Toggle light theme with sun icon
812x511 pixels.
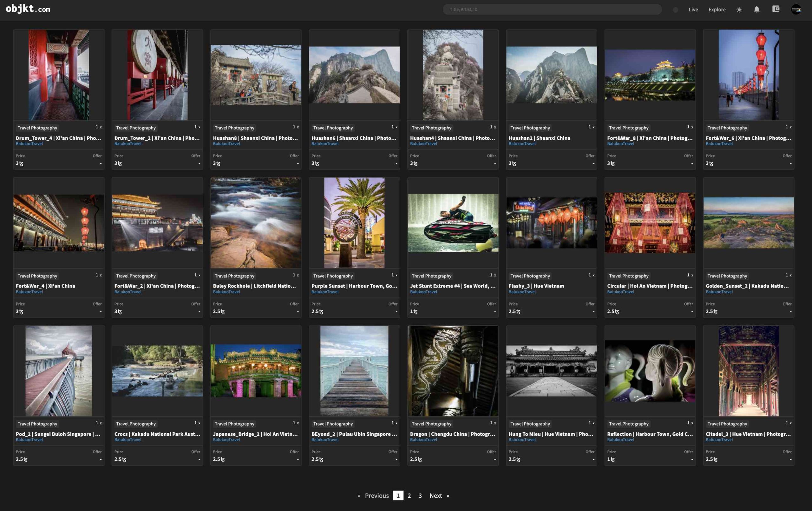739,10
